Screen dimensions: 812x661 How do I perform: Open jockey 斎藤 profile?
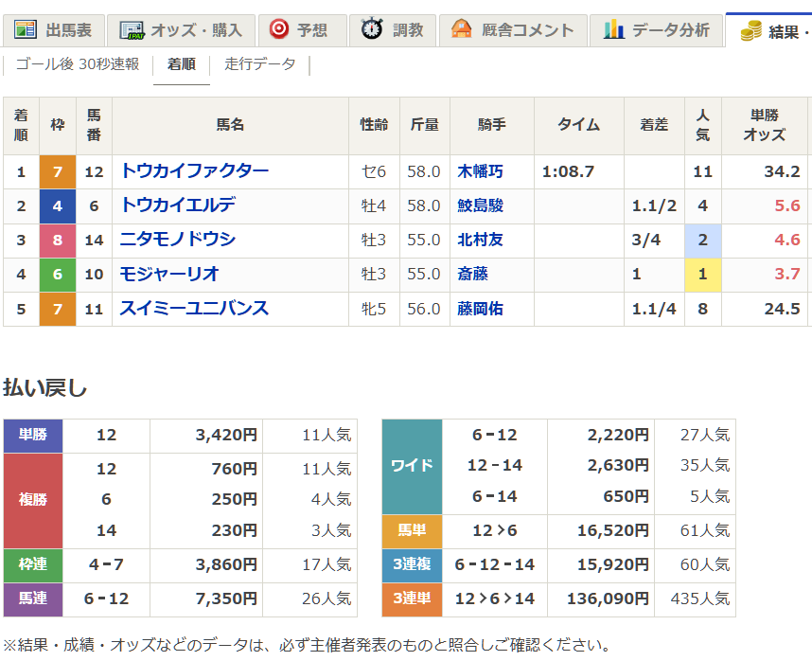coord(473,274)
